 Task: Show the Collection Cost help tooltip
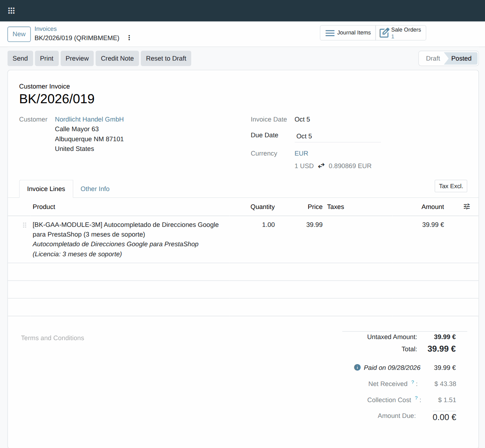coord(416,398)
